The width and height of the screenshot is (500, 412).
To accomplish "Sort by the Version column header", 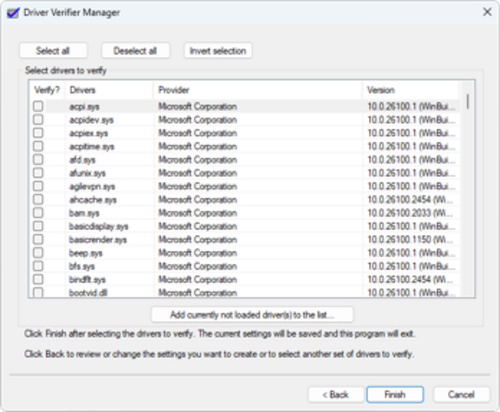I will pos(411,90).
